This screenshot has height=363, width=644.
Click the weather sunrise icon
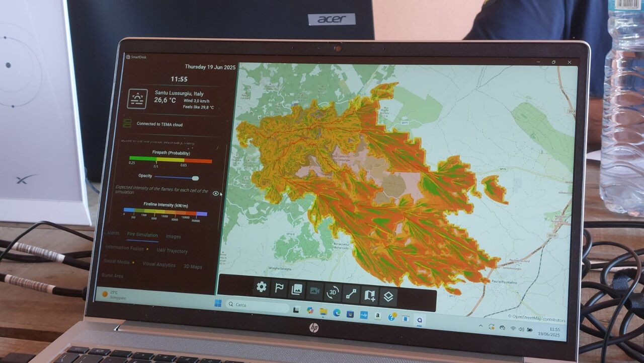coord(137,99)
